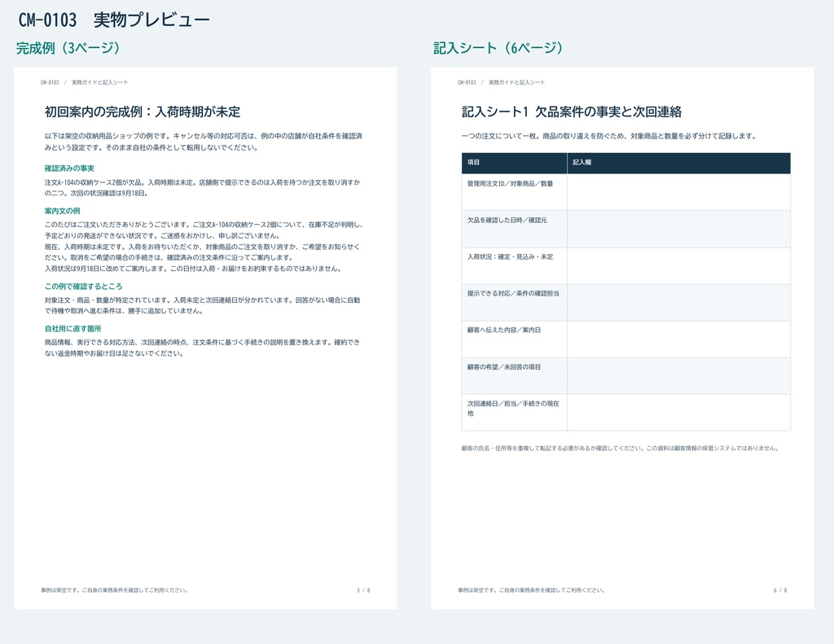Click the '確認済みの事実' subheading
The image size is (834, 644).
[x=69, y=168]
